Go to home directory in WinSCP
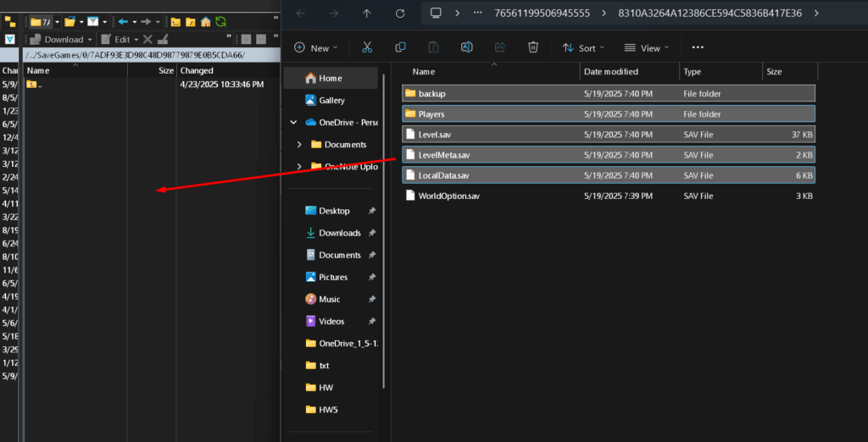 pos(206,21)
